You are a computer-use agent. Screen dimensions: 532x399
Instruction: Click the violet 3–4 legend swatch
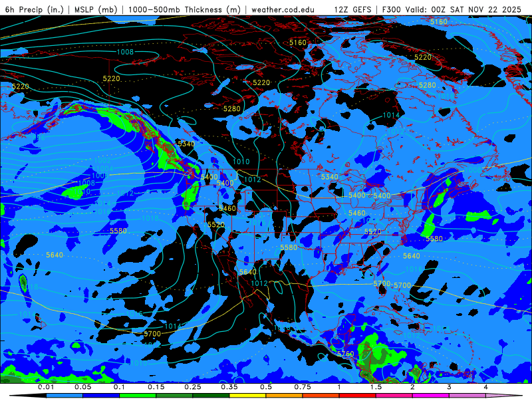[x=467, y=396]
